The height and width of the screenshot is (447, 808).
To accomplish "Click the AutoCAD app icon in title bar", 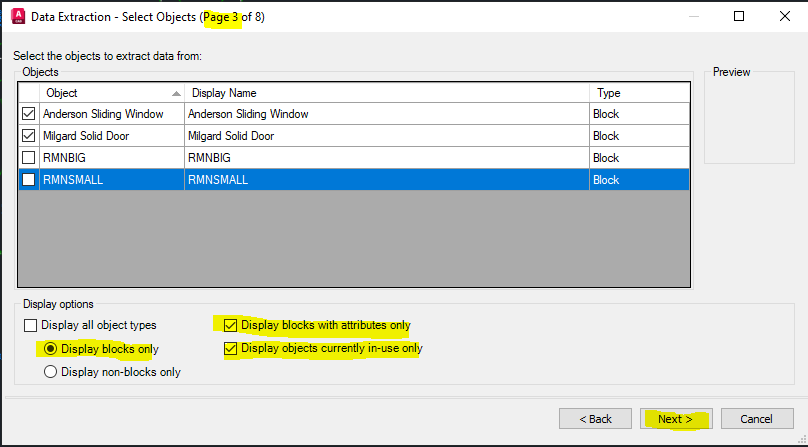I will click(x=18, y=16).
